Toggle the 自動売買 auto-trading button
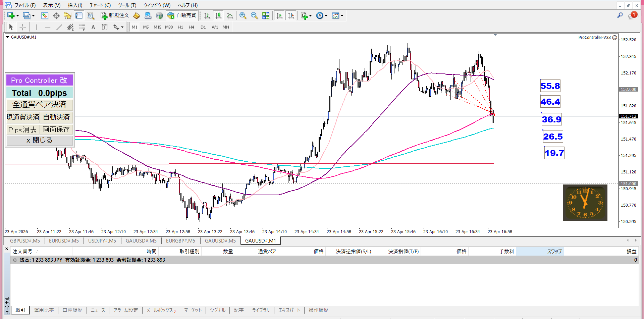 (x=182, y=16)
